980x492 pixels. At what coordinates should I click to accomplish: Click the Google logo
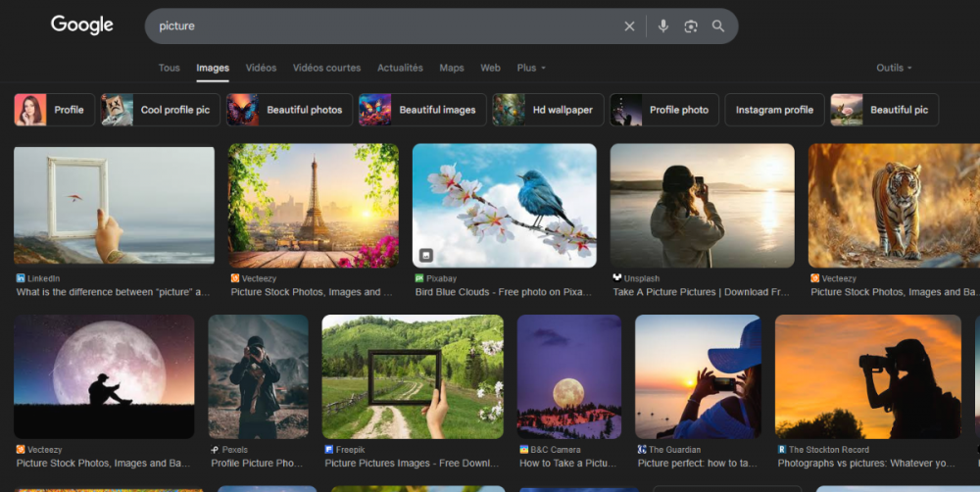[x=82, y=25]
